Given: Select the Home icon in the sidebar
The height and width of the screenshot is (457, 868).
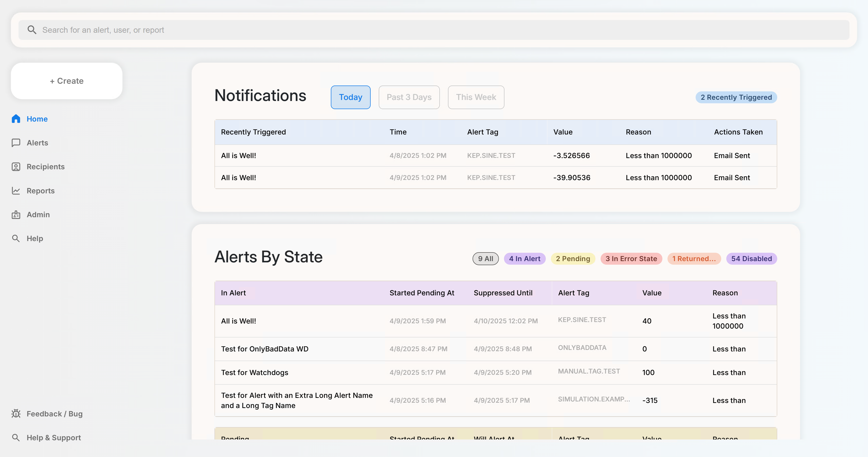Looking at the screenshot, I should [x=16, y=119].
